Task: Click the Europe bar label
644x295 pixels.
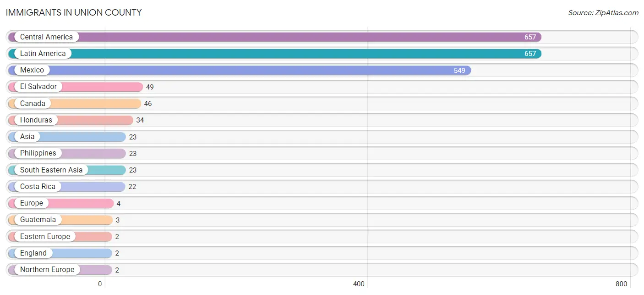Action: coord(32,203)
